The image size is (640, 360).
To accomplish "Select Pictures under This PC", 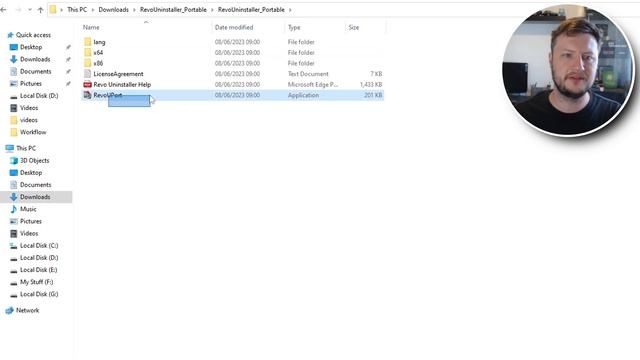I will point(31,221).
